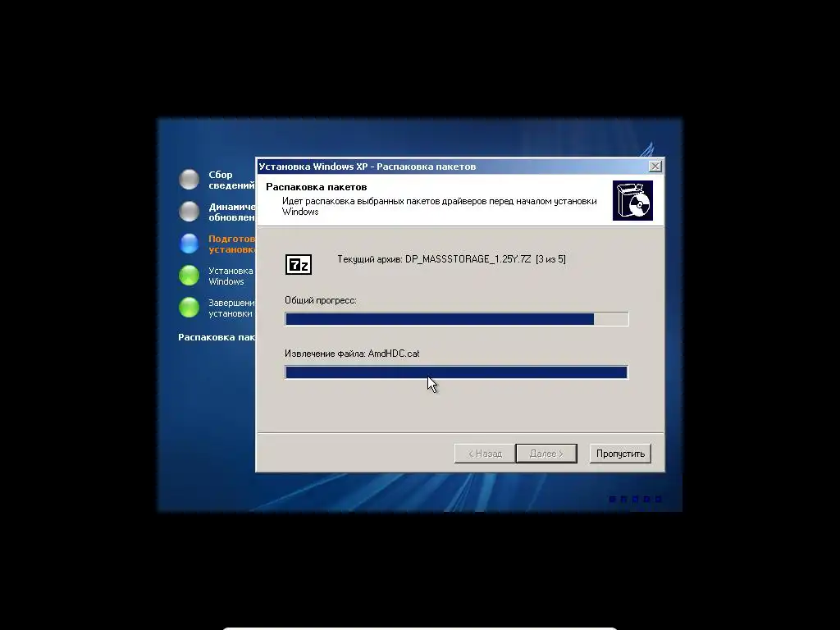Click the green bullet beside Завершение установки
This screenshot has width=840, height=630.
[189, 308]
